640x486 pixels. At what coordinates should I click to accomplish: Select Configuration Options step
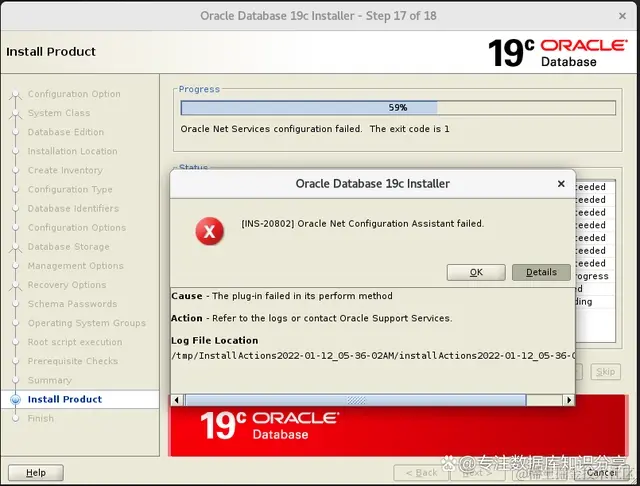click(77, 228)
